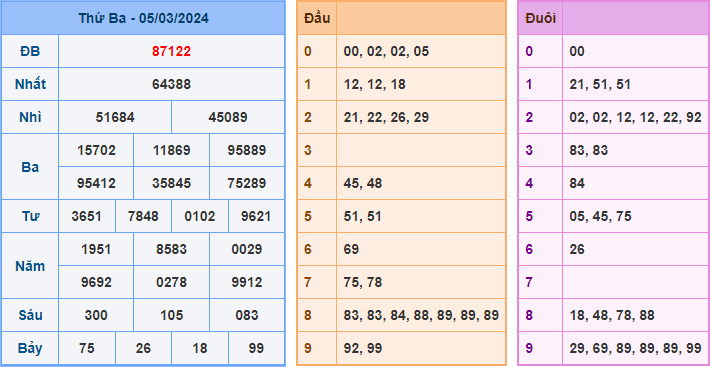Click number 75 in the Bảy row
This screenshot has height=367, width=710.
tap(86, 348)
